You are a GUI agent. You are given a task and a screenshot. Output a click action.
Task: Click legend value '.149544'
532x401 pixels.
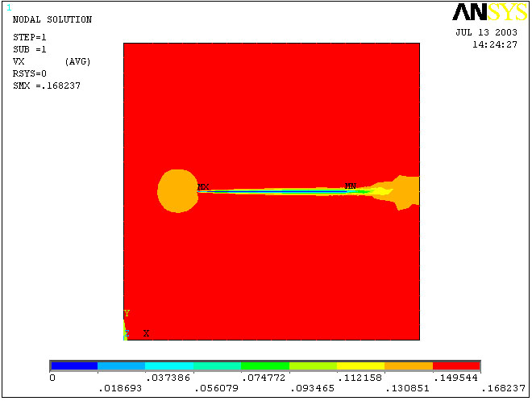click(x=456, y=378)
